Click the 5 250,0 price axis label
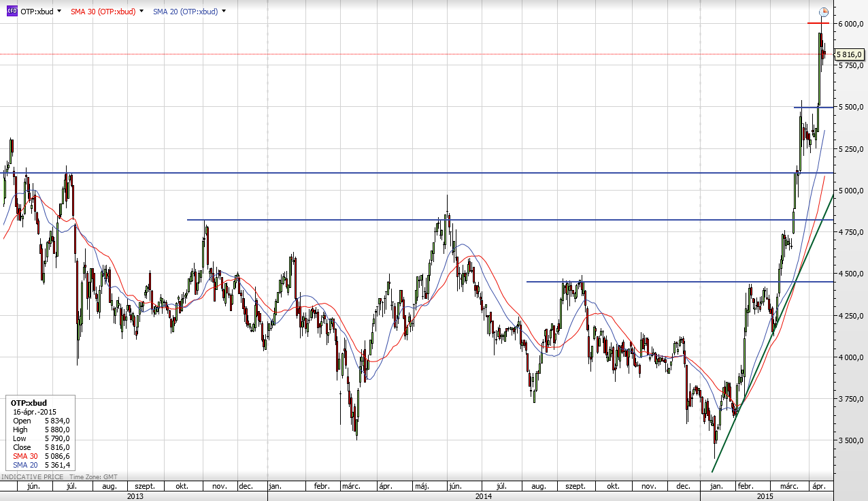This screenshot has height=501, width=868. (x=850, y=148)
